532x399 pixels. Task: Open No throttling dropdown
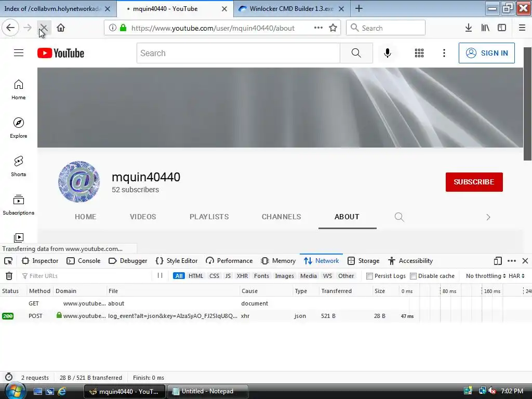[x=486, y=276]
